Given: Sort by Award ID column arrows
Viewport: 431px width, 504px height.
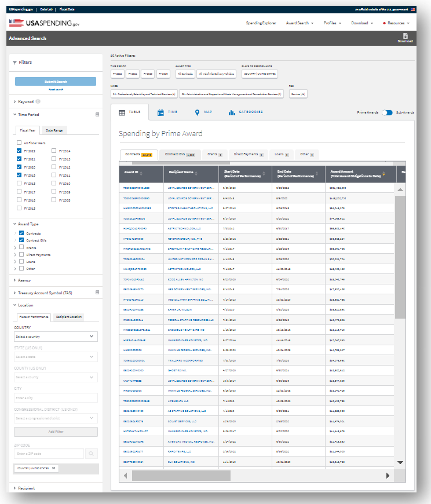Looking at the screenshot, I should pyautogui.click(x=141, y=174).
